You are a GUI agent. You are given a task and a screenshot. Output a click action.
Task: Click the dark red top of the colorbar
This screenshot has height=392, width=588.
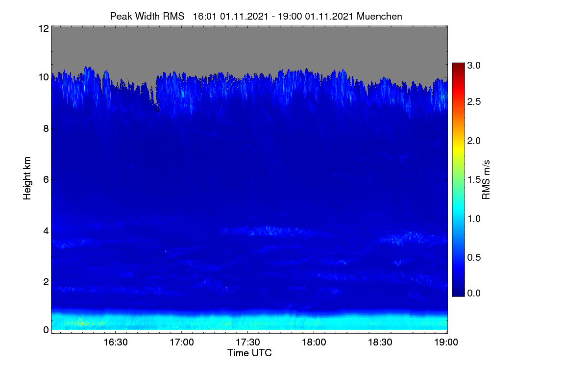[x=458, y=66]
